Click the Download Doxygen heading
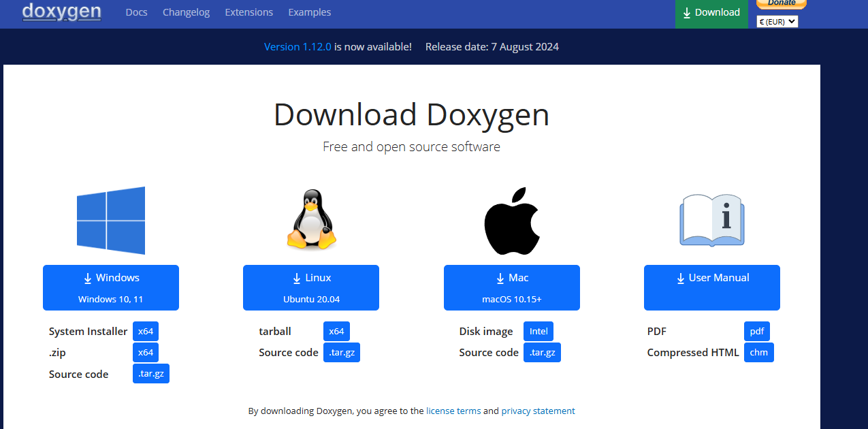 (411, 115)
